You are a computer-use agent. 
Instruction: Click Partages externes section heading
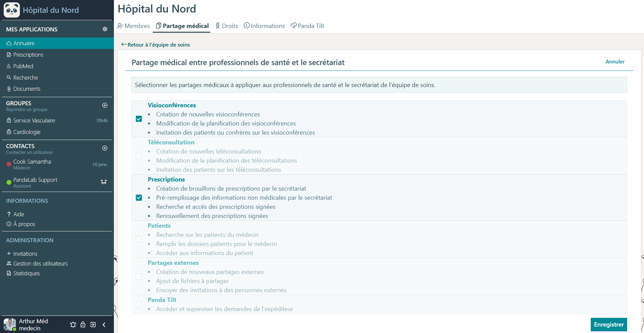click(x=173, y=263)
